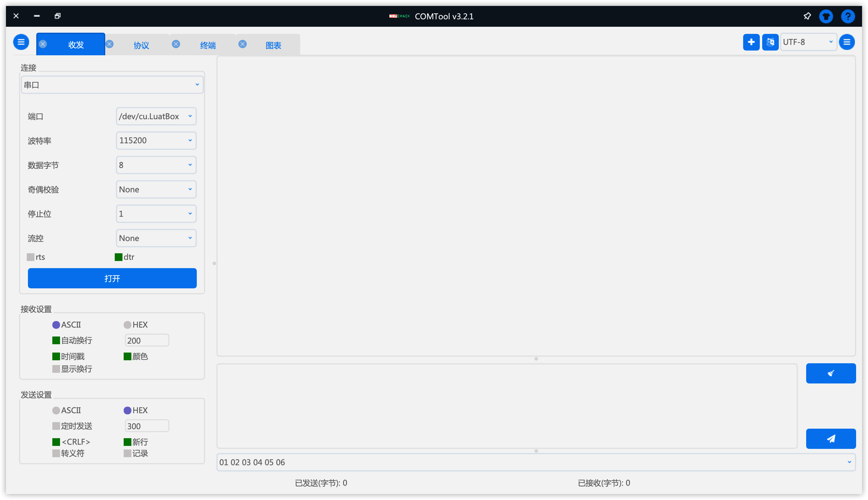Image resolution: width=868 pixels, height=500 pixels.
Task: Click the 已发送(字节): 0 counter
Action: point(321,483)
